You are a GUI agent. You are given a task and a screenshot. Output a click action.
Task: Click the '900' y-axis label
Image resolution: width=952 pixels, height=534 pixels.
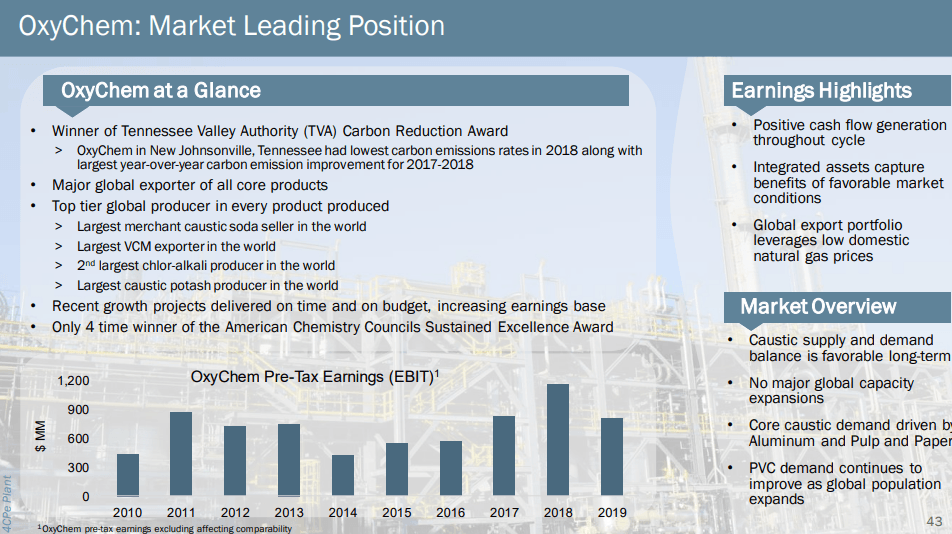(78, 410)
